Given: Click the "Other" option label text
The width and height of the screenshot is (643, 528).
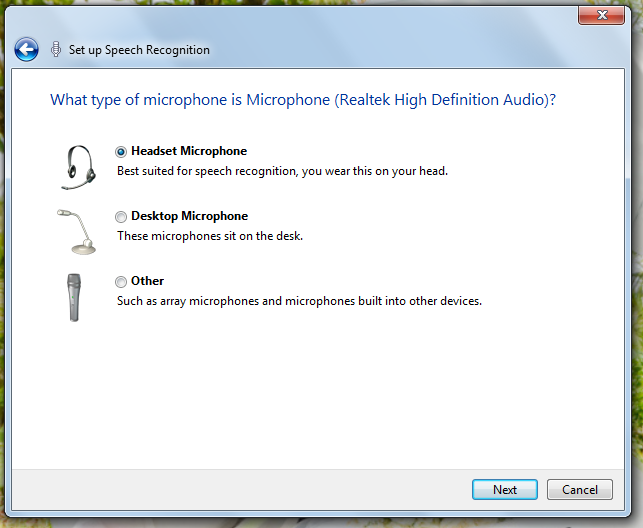Looking at the screenshot, I should click(x=147, y=281).
